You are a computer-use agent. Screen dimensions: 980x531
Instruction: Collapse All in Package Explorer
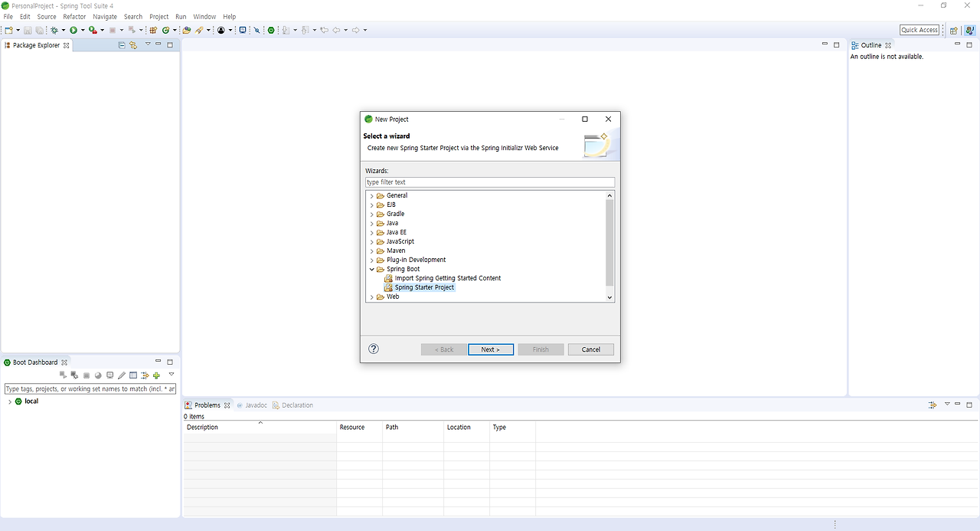122,45
